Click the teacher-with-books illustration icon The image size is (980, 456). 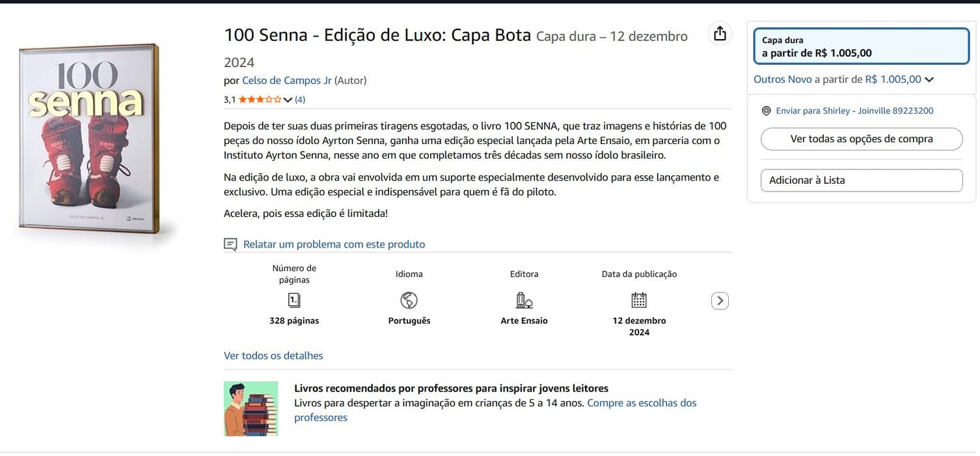(x=251, y=408)
